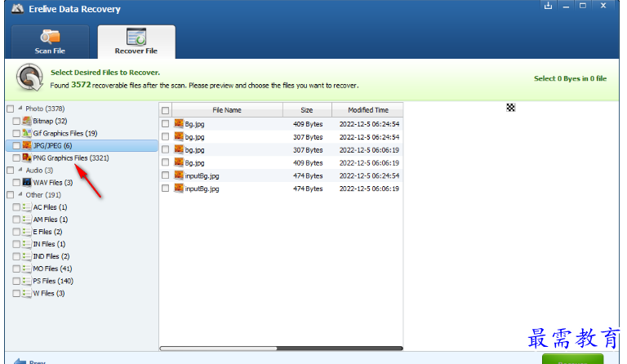
Task: Click the size 474 Bytes for inputBg.jpg at 06:24:54
Action: pyautogui.click(x=308, y=175)
